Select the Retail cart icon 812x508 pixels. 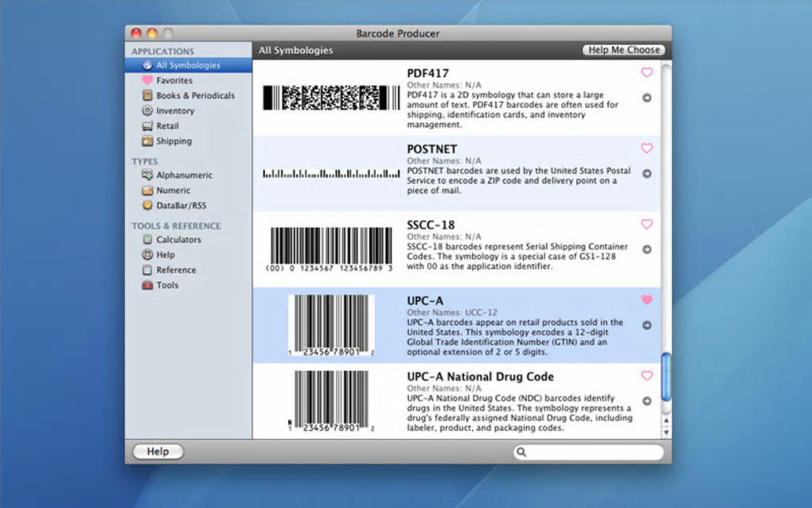click(x=147, y=126)
